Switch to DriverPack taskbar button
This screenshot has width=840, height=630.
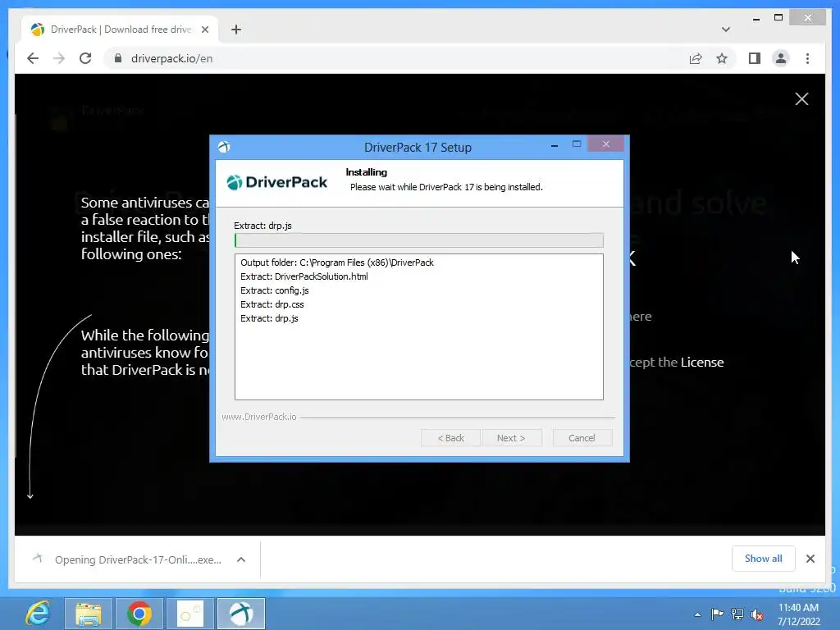[241, 614]
